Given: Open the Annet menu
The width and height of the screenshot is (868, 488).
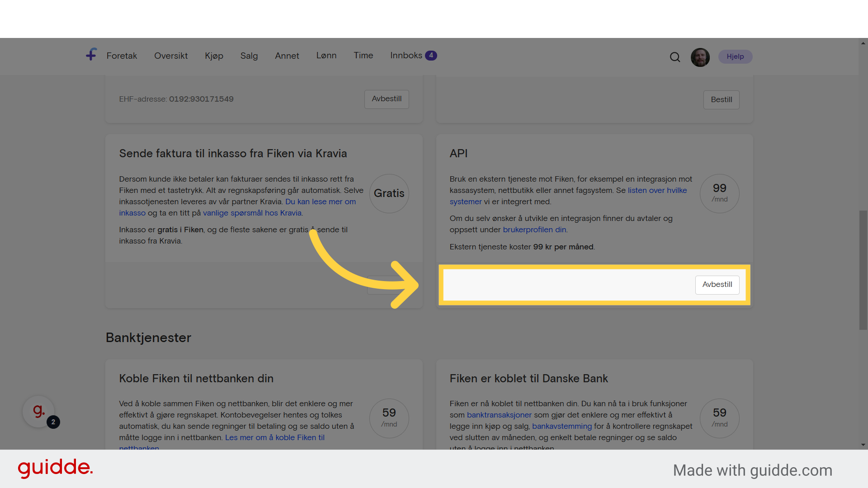Looking at the screenshot, I should [x=287, y=56].
